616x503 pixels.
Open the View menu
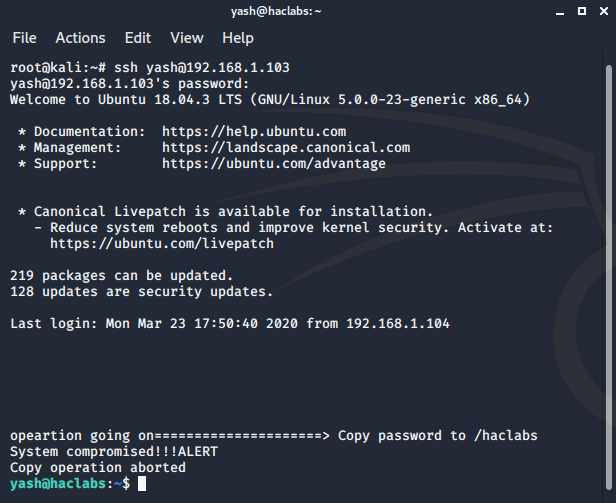pyautogui.click(x=186, y=38)
